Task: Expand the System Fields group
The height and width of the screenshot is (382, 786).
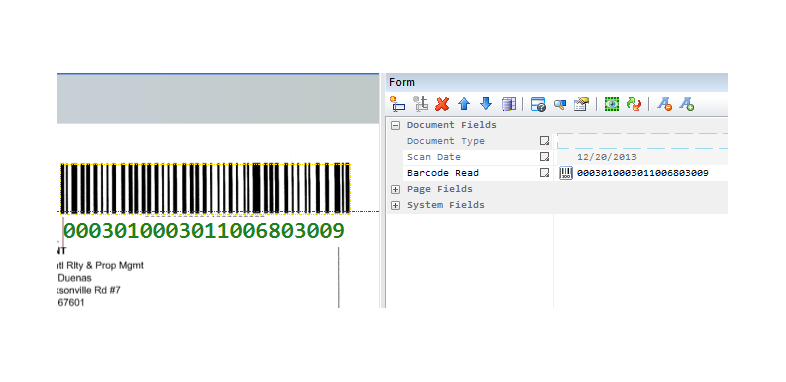Action: (396, 205)
